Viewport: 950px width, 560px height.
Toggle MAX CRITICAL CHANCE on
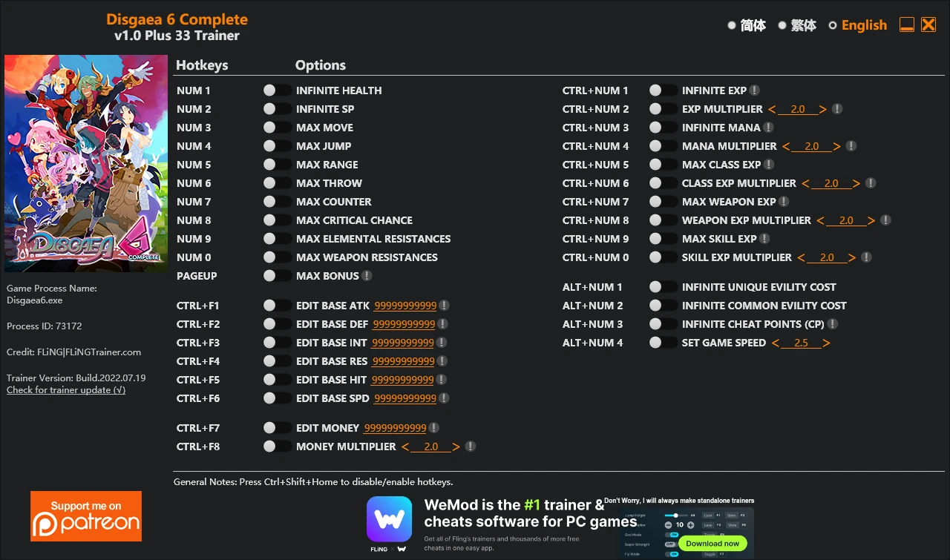pyautogui.click(x=277, y=220)
